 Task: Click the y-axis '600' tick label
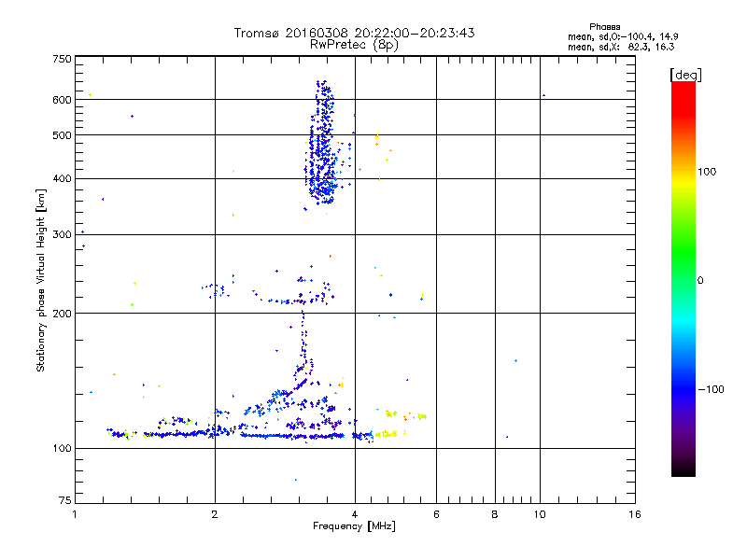pyautogui.click(x=63, y=100)
